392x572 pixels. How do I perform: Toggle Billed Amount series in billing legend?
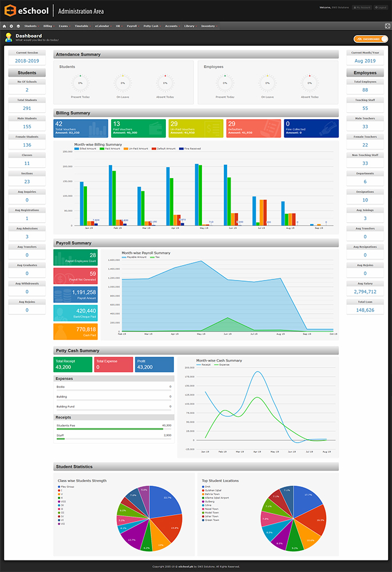[87, 148]
